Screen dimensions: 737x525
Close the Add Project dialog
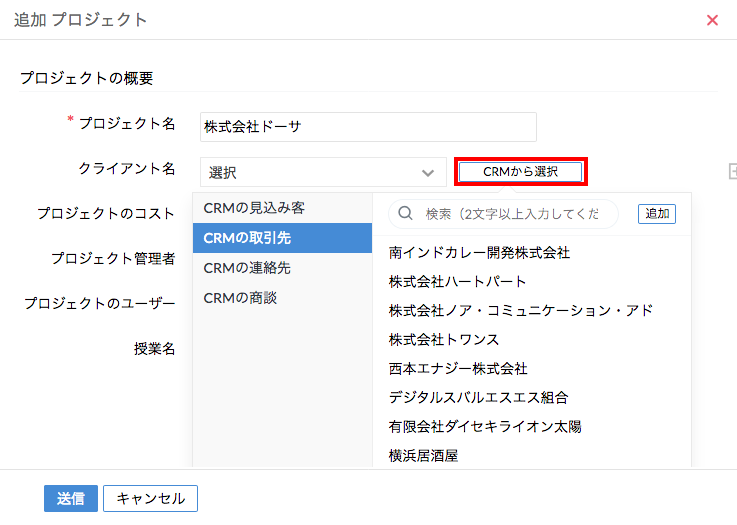coord(712,20)
